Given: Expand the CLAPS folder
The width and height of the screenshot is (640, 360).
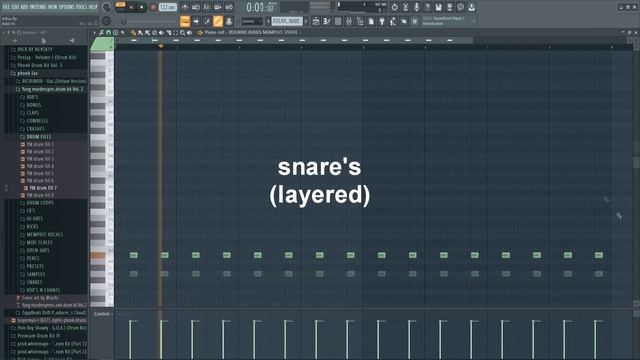Looking at the screenshot, I should (33, 113).
